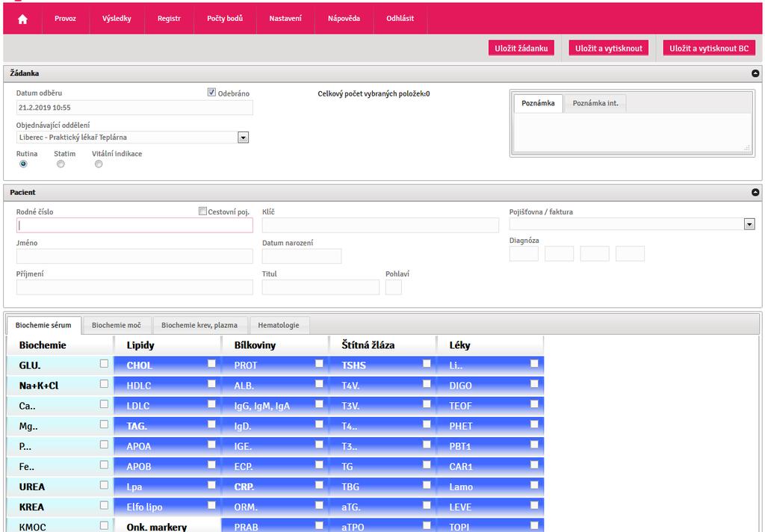Image resolution: width=765 pixels, height=532 pixels.
Task: Check the CHOL test checkbox
Action: click(x=211, y=364)
